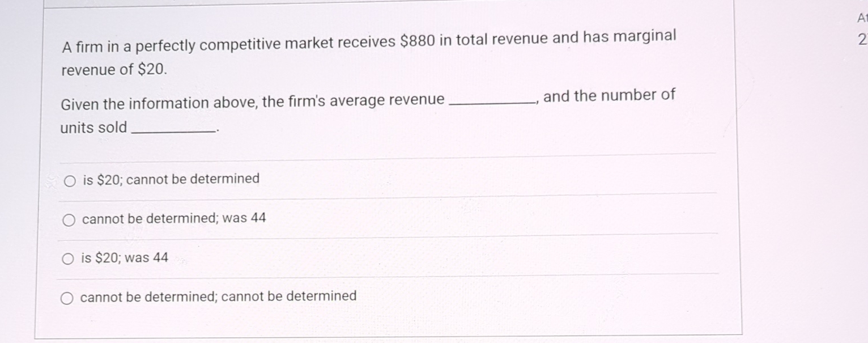Select the answer "is $20; was 44"

pyautogui.click(x=125, y=257)
